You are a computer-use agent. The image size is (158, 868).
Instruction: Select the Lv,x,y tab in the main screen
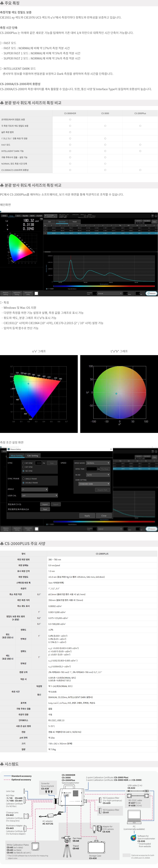coord(11,216)
